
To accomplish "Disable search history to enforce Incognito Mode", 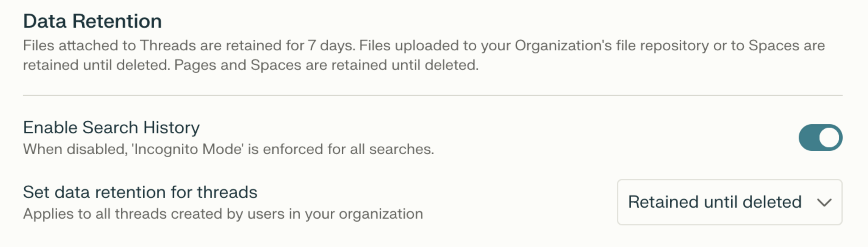I will pos(820,138).
